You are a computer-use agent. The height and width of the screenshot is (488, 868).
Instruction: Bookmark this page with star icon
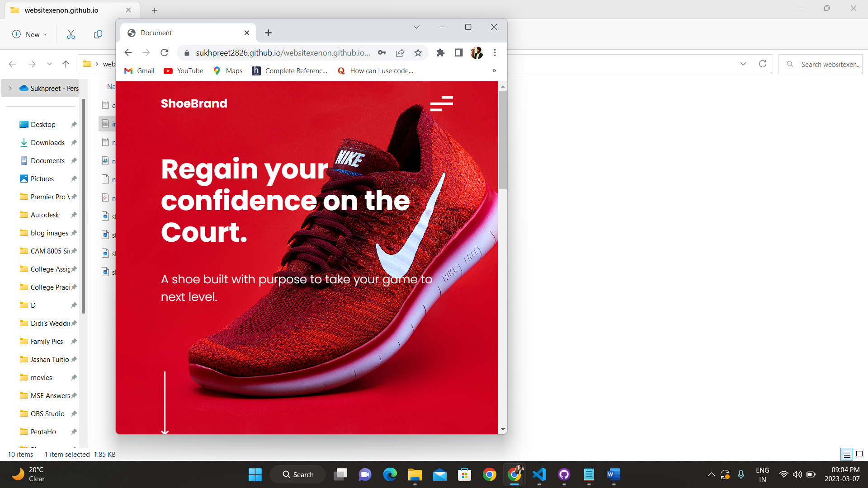[x=418, y=53]
